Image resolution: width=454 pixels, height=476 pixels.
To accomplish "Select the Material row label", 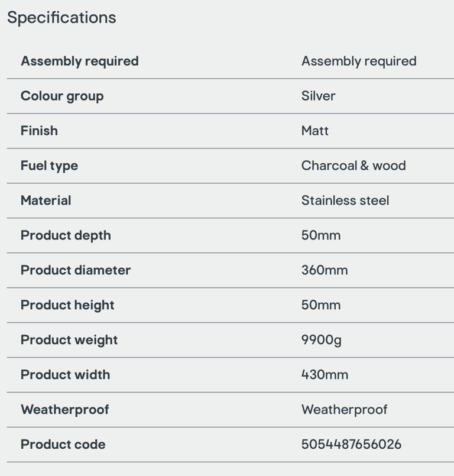I will [x=46, y=200].
